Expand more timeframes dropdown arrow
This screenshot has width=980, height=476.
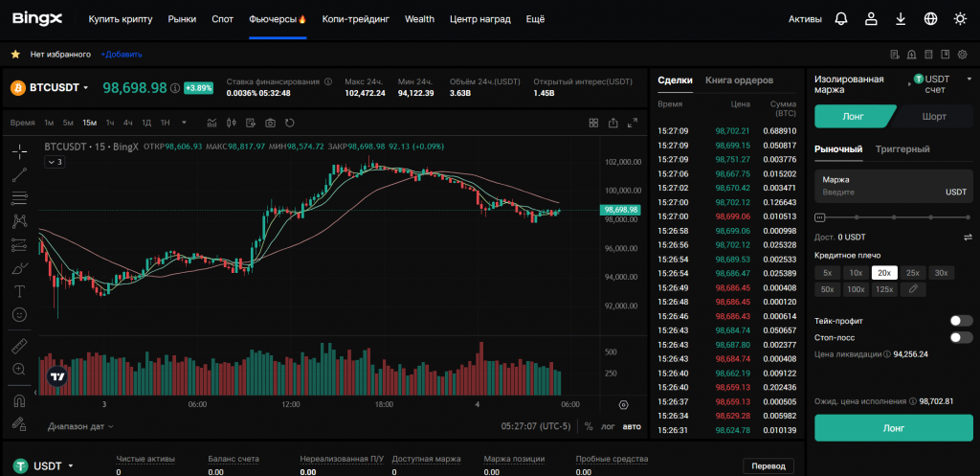[x=184, y=123]
